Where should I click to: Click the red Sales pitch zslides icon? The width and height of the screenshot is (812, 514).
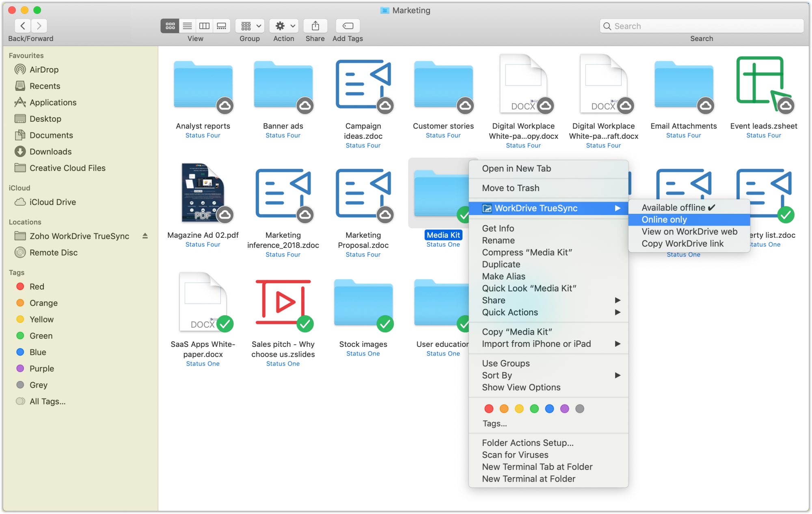pos(283,302)
